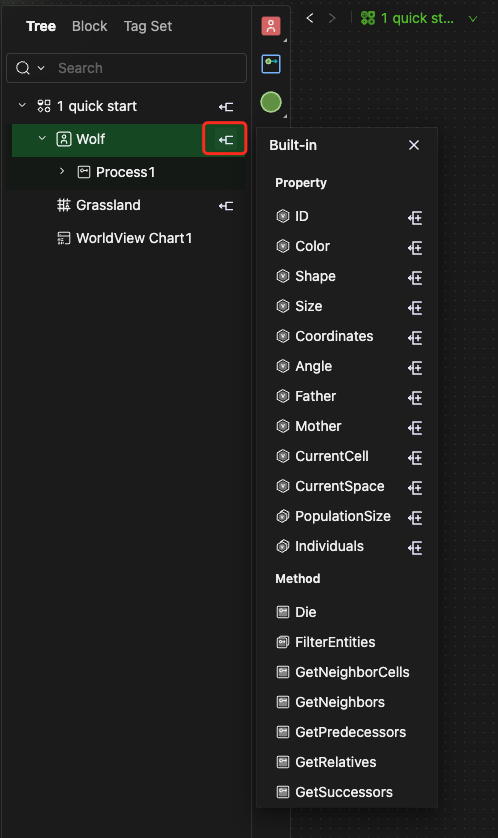Open the 1 quick st... breadcrumb dropdown

[x=472, y=19]
